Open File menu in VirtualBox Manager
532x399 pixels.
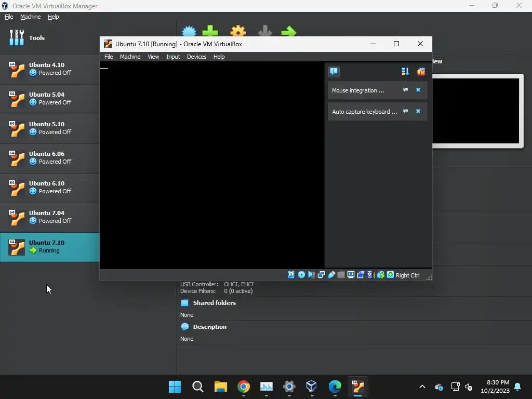click(x=9, y=17)
